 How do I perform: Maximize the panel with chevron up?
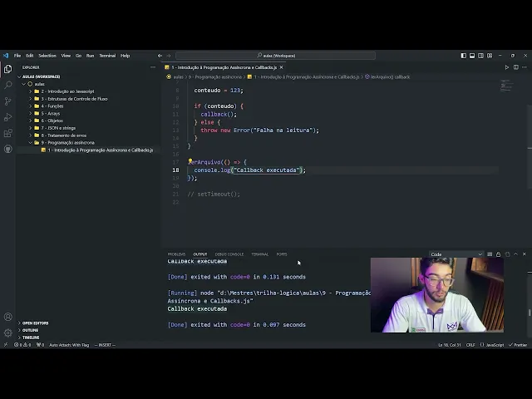pos(515,254)
